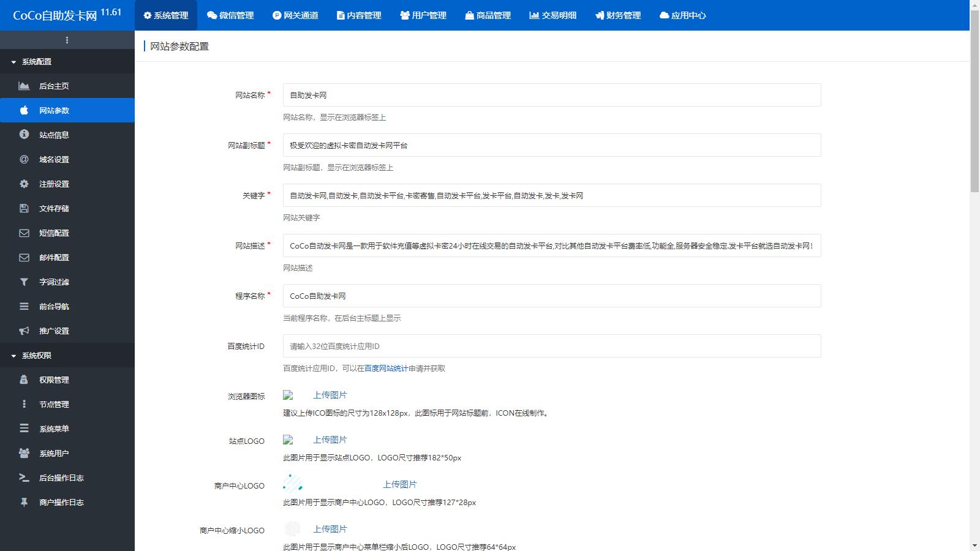Click the megaphone icon for 推广设置
Image resolution: width=980 pixels, height=551 pixels.
pyautogui.click(x=23, y=331)
